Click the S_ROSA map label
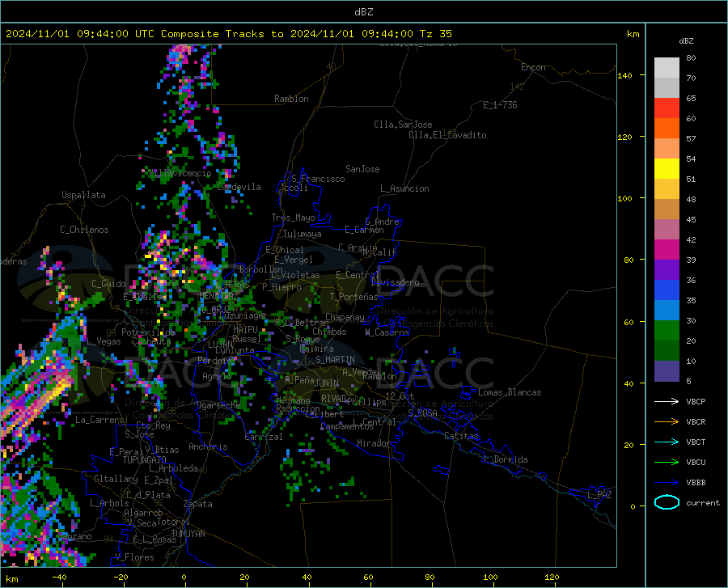Viewport: 728px width, 588px height. point(422,412)
